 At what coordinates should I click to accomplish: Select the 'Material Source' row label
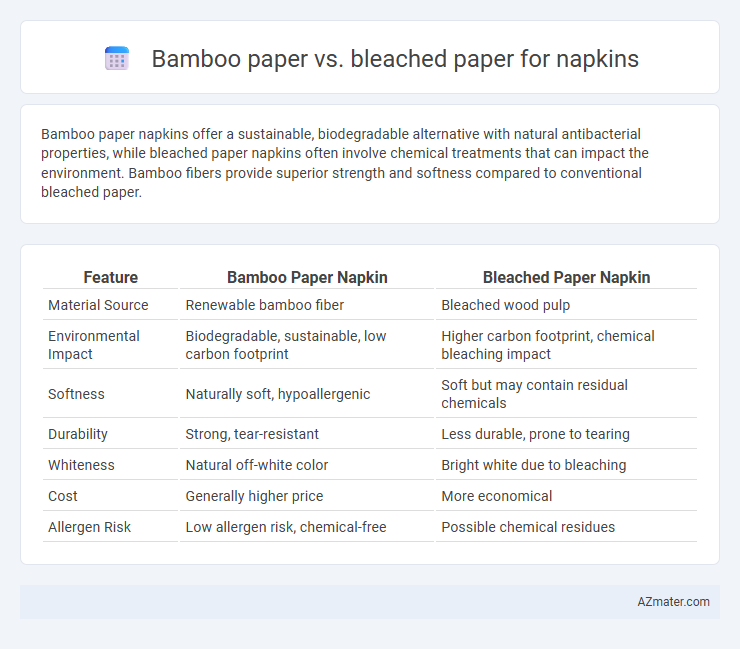[98, 305]
